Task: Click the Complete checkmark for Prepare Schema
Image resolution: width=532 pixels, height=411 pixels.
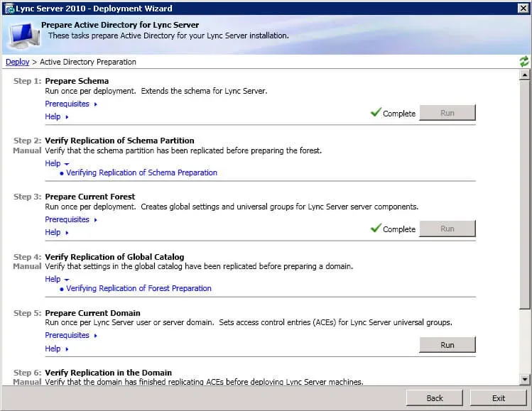Action: 376,112
